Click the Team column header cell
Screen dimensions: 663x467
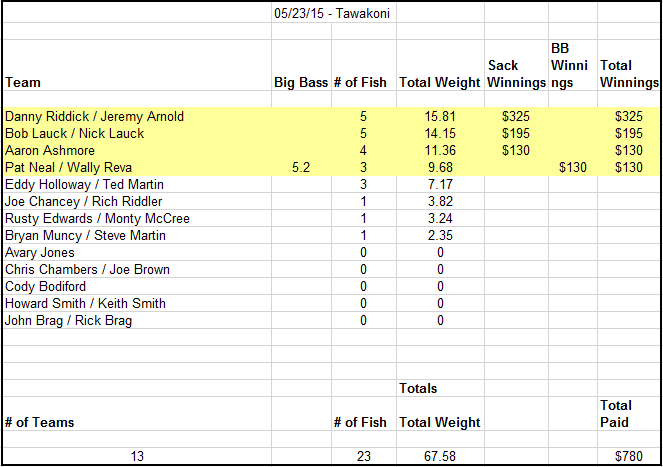click(137, 65)
